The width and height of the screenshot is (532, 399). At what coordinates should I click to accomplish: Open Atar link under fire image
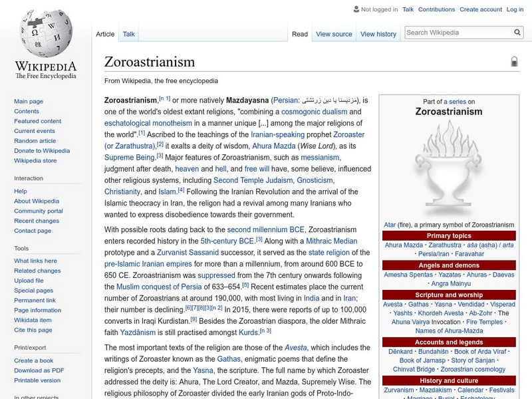[x=390, y=225]
